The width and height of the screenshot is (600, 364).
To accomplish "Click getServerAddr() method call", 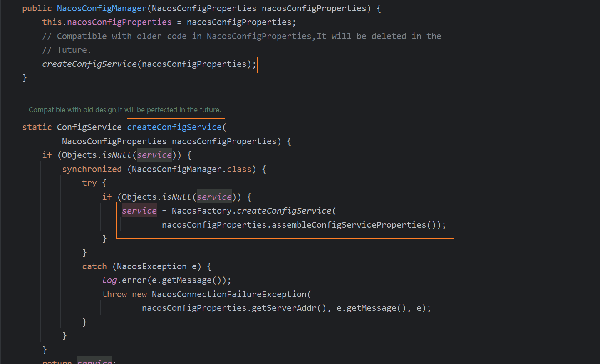I will coord(289,308).
